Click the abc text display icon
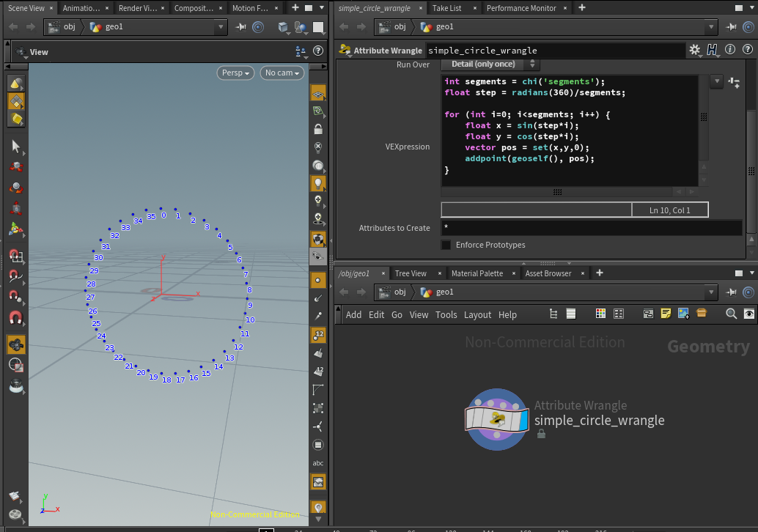Image resolution: width=758 pixels, height=532 pixels. point(318,463)
